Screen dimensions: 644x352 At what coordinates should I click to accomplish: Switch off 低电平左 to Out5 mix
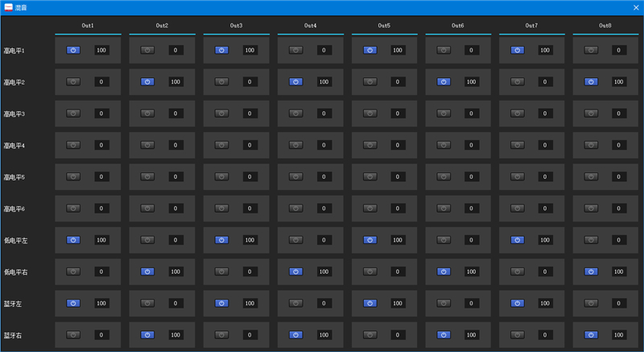tap(370, 240)
